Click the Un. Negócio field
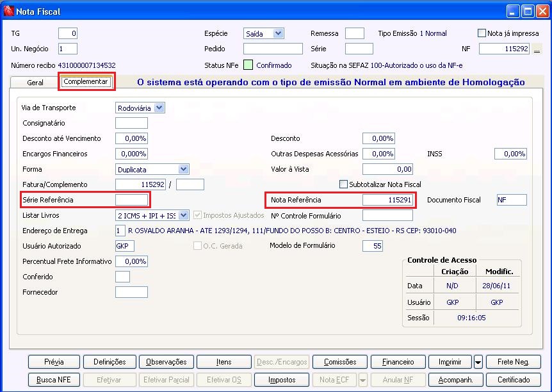The image size is (552, 392). coord(68,49)
